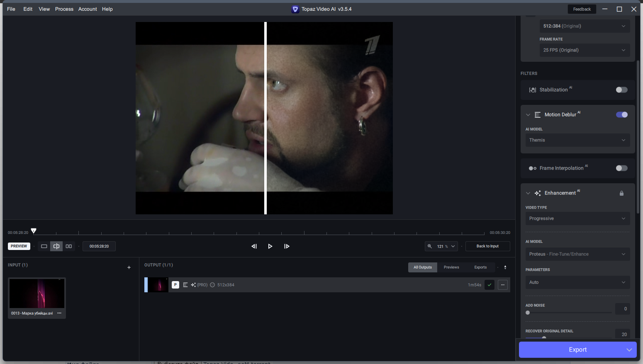Image resolution: width=643 pixels, height=364 pixels.
Task: Switch to the Previews tab
Action: point(451,267)
